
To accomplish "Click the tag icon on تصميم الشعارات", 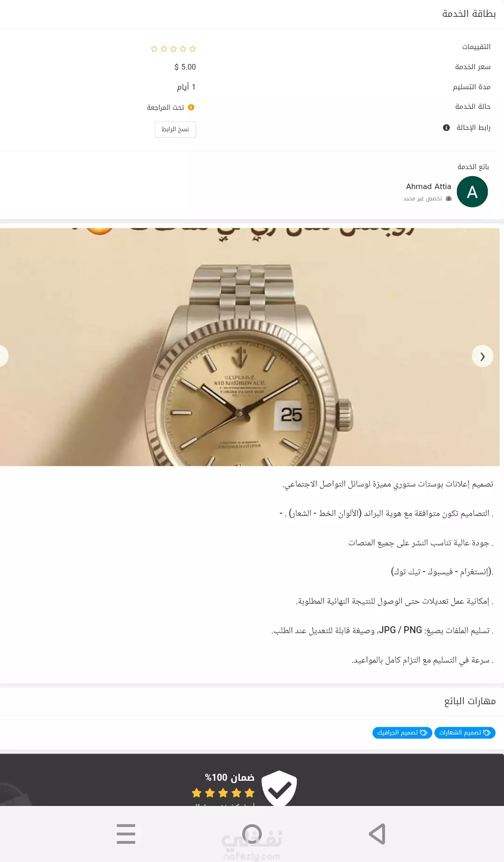I will 487,733.
